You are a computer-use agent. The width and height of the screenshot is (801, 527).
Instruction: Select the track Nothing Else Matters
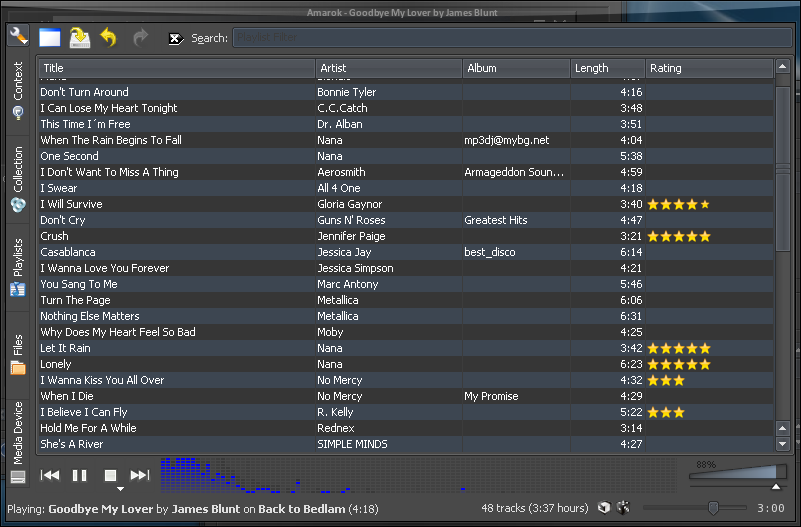[406, 316]
